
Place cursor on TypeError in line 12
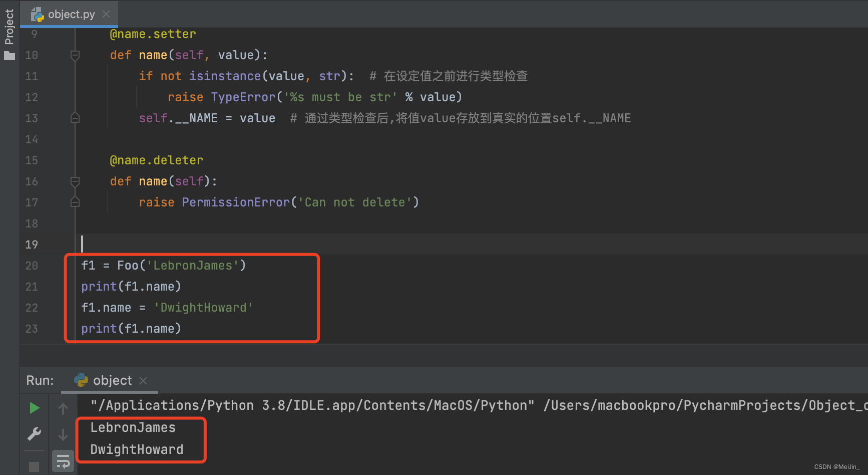click(243, 97)
